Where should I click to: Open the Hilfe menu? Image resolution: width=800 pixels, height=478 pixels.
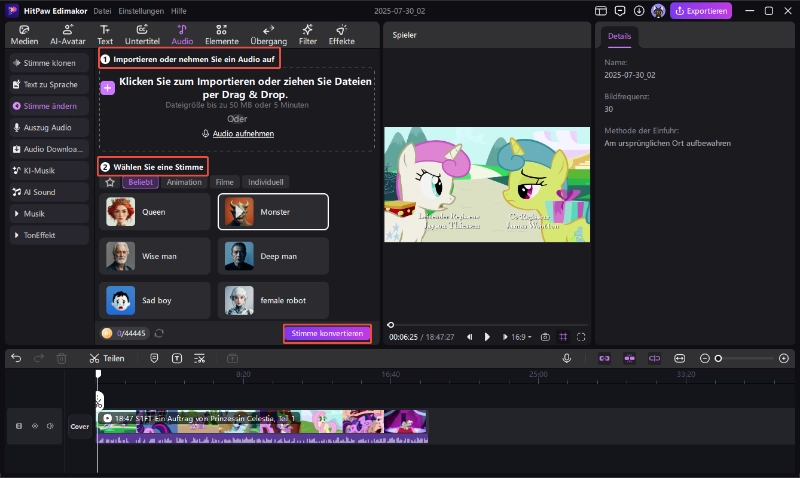coord(179,11)
